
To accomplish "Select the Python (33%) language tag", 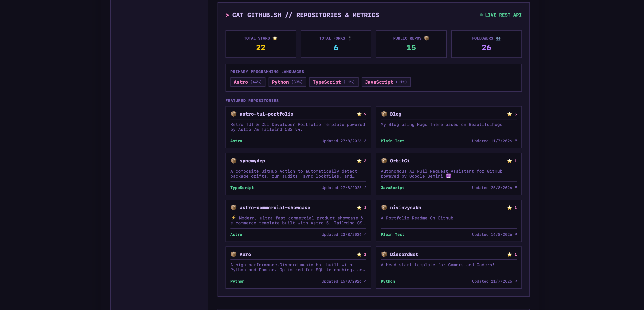I will click(x=287, y=82).
